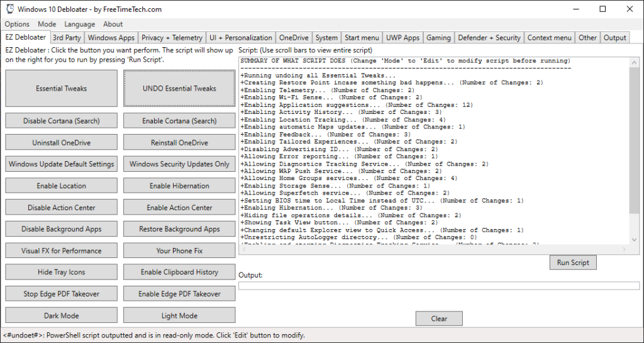Click Uninstall OneDrive button
644x343 pixels.
click(61, 142)
